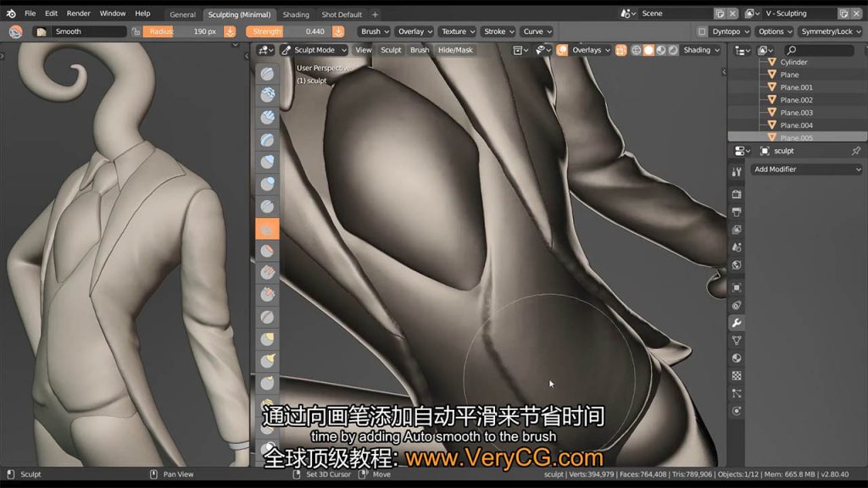
Task: Open the Modifiers wrench properties tab
Action: tap(737, 323)
